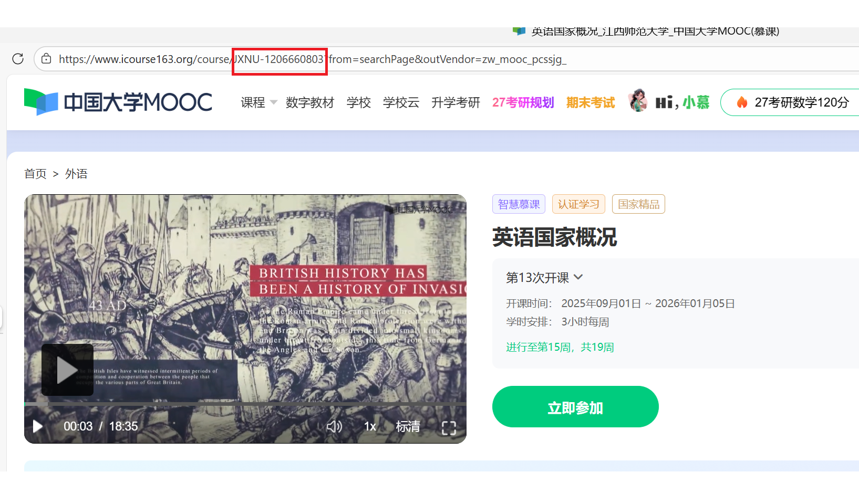859x504 pixels.
Task: Change playback speed from 1x
Action: pos(370,426)
